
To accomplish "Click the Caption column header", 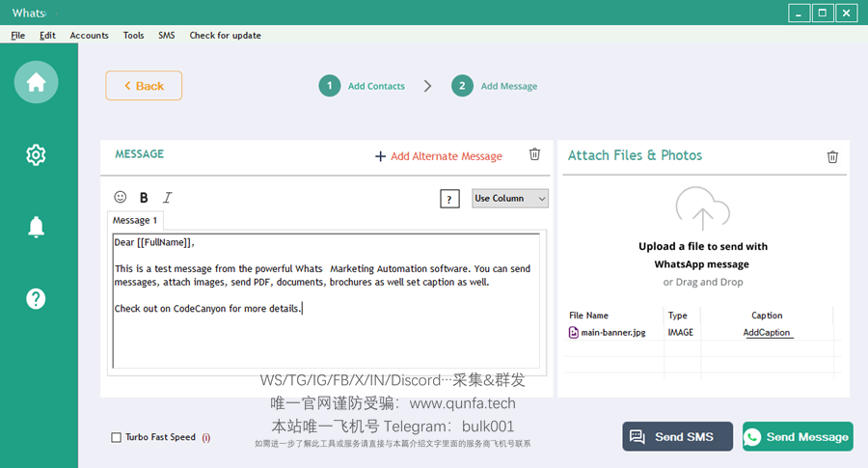I will click(x=767, y=316).
